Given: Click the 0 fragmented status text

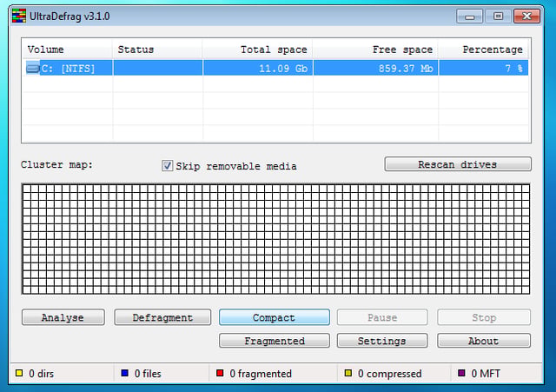Looking at the screenshot, I should pos(261,374).
